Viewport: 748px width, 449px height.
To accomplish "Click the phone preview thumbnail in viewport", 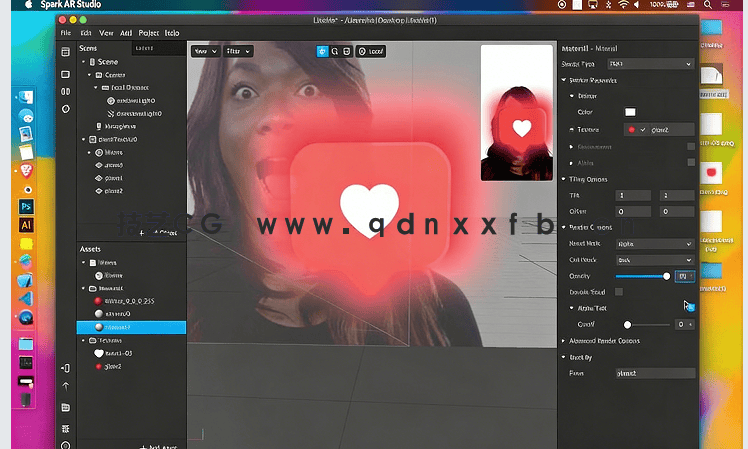I will [x=517, y=112].
